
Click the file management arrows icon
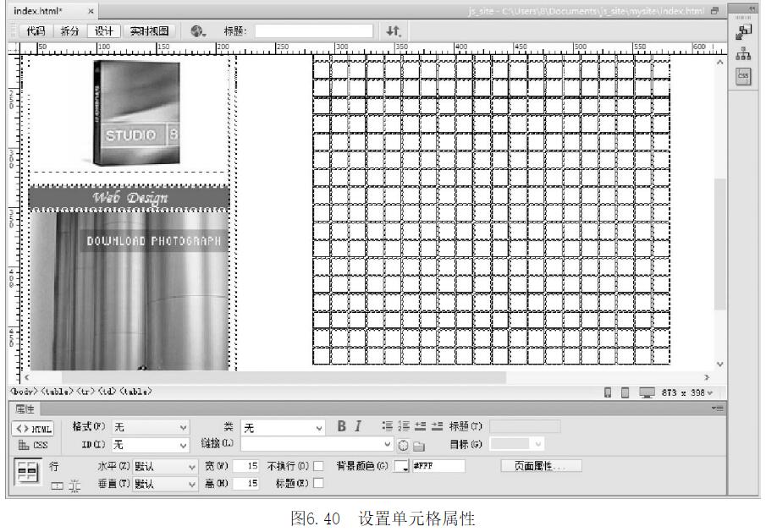click(x=392, y=31)
